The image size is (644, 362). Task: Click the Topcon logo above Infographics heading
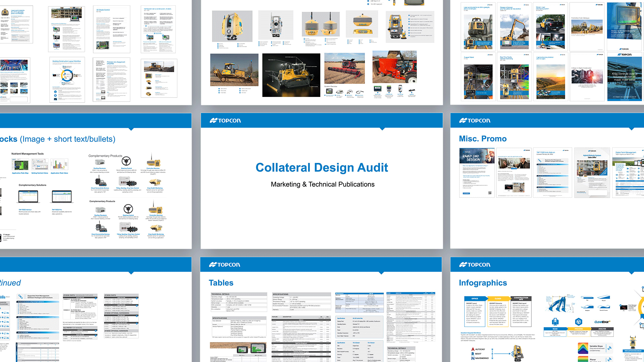point(475,265)
